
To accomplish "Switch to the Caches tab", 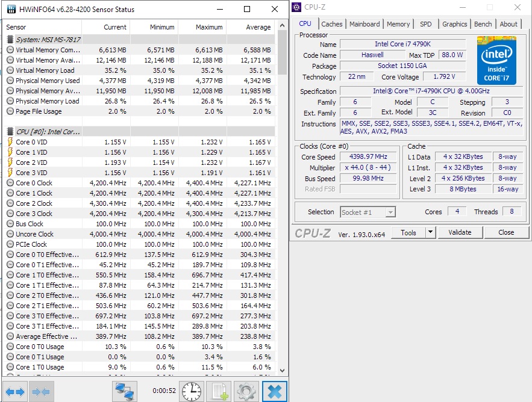I will tap(332, 24).
